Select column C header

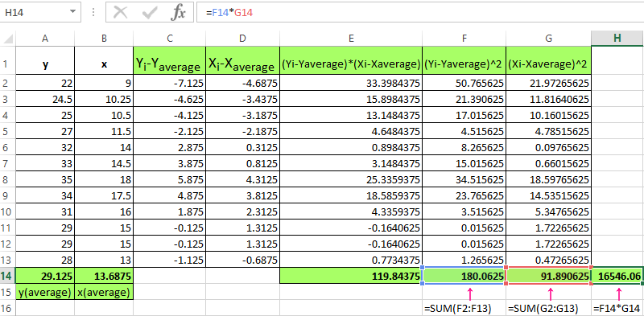pos(169,39)
